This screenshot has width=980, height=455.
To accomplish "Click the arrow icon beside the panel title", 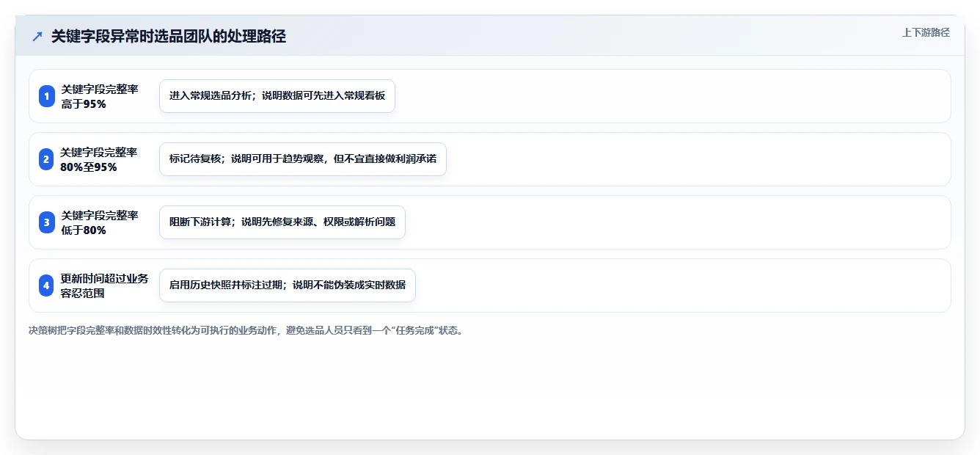I will click(37, 37).
